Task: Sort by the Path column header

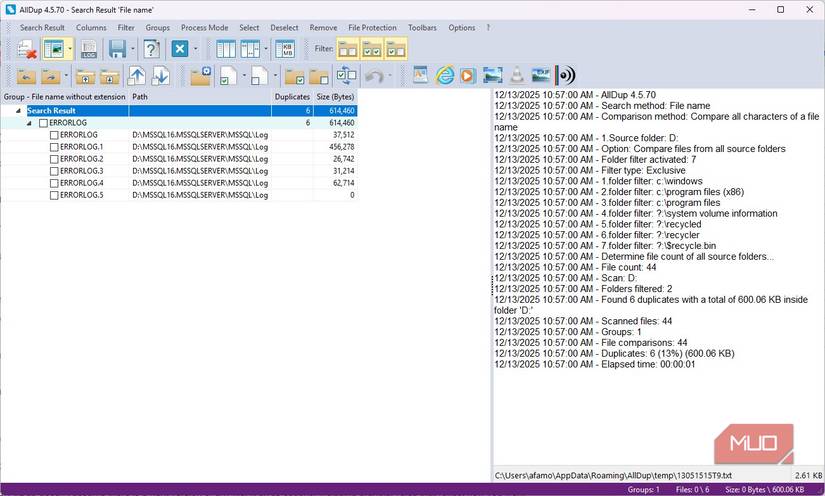Action: pos(200,97)
